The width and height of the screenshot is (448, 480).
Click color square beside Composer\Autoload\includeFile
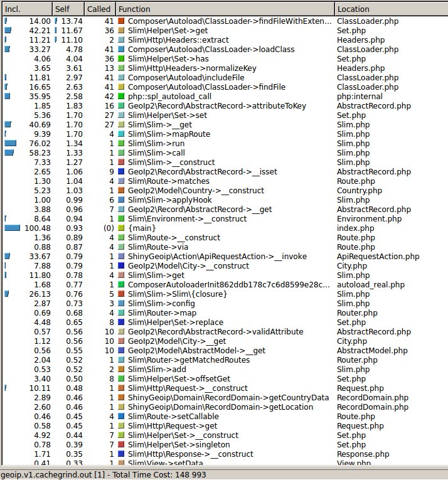(x=121, y=77)
